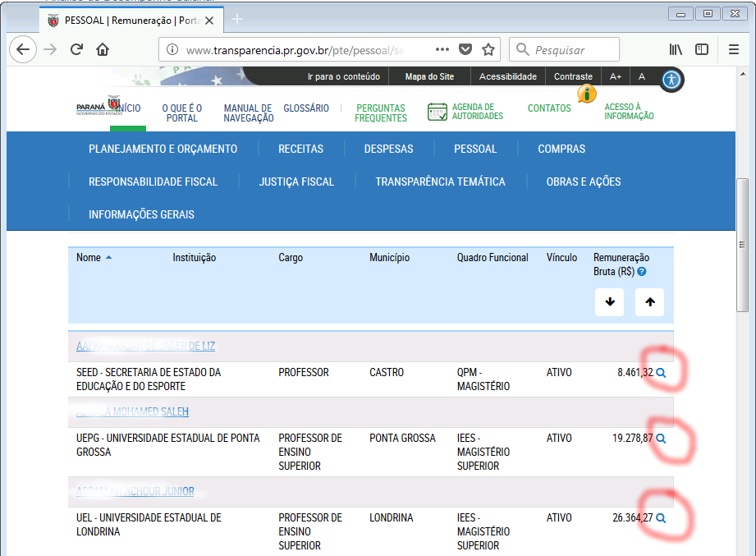Reset font size with A button
This screenshot has width=756, height=556.
(x=642, y=76)
